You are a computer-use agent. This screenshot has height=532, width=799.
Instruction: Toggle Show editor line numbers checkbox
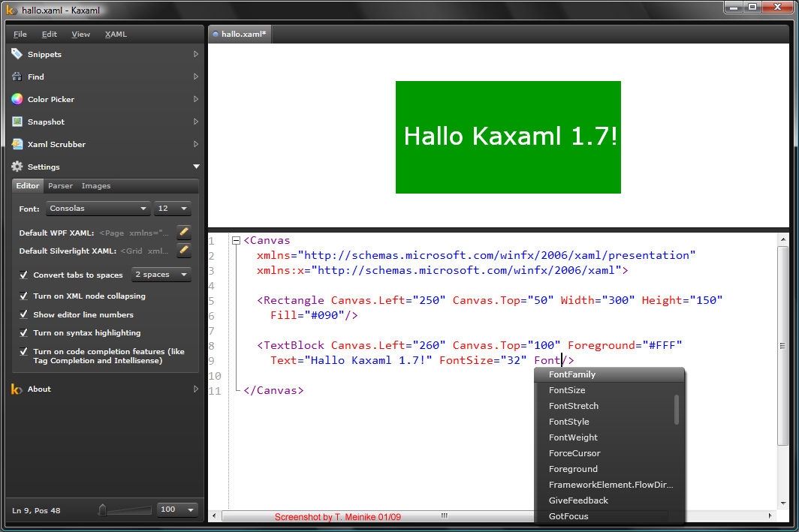(x=23, y=314)
